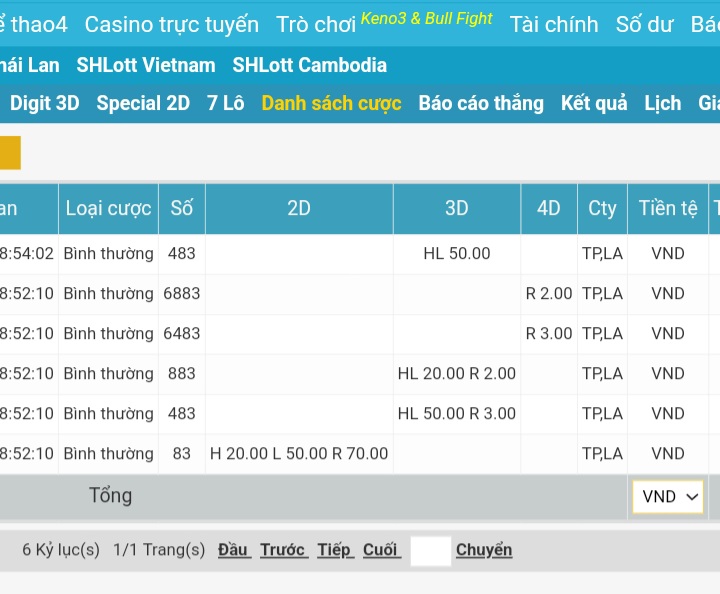The height and width of the screenshot is (594, 720).
Task: Click Tiếp next page link
Action: (x=335, y=549)
